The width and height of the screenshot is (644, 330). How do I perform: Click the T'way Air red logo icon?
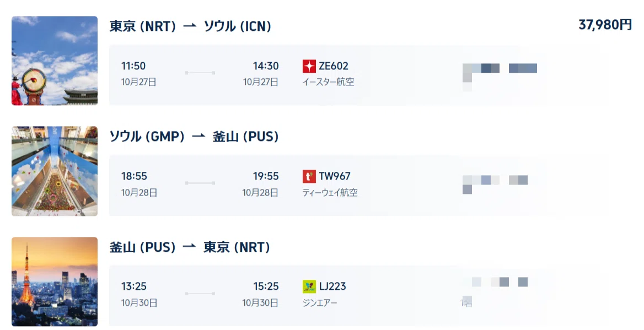pos(309,176)
